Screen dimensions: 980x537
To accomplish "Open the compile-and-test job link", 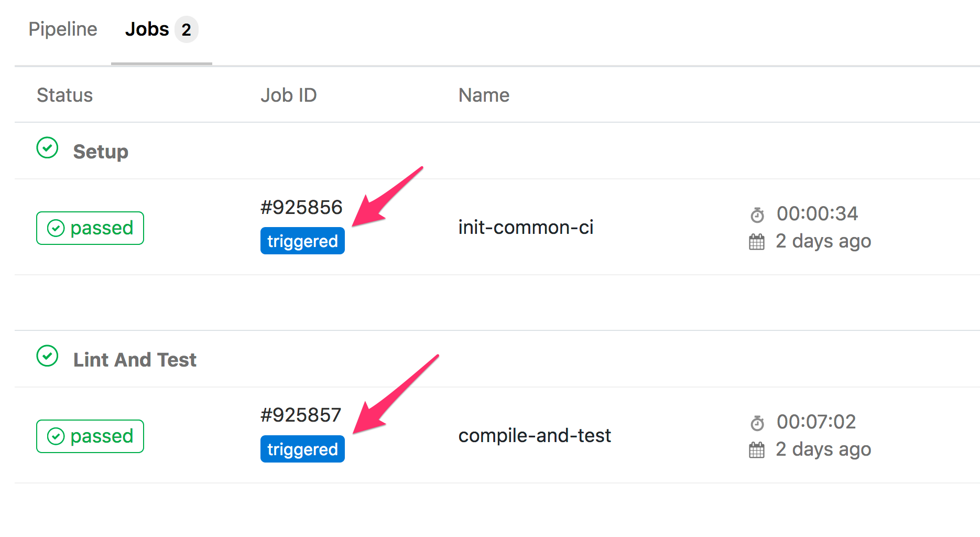I will coord(535,435).
